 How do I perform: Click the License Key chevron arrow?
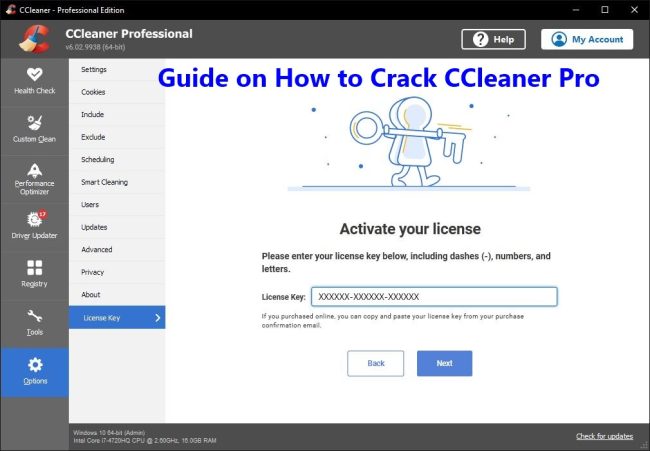click(158, 318)
